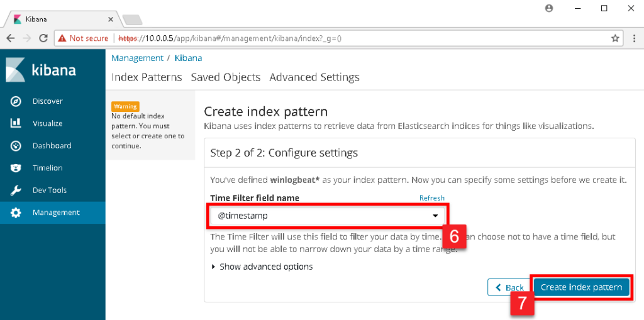Go back using the browser back arrow
Screen dimensions: 644x320
11,38
